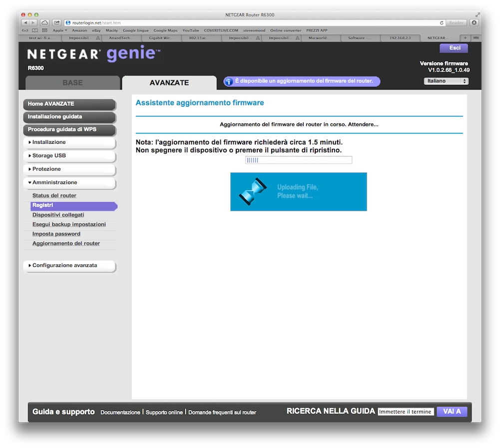Open the Documentazione link
The width and height of the screenshot is (500, 448).
pyautogui.click(x=120, y=412)
